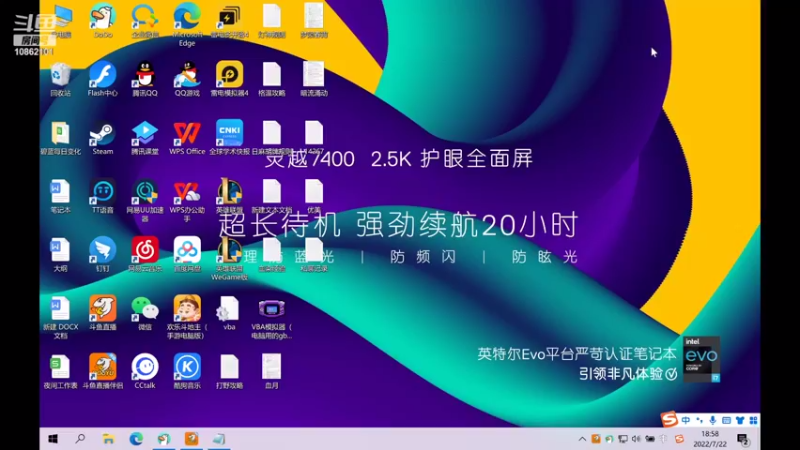Launch CCtalk desktop icon
800x450 pixels.
(145, 371)
